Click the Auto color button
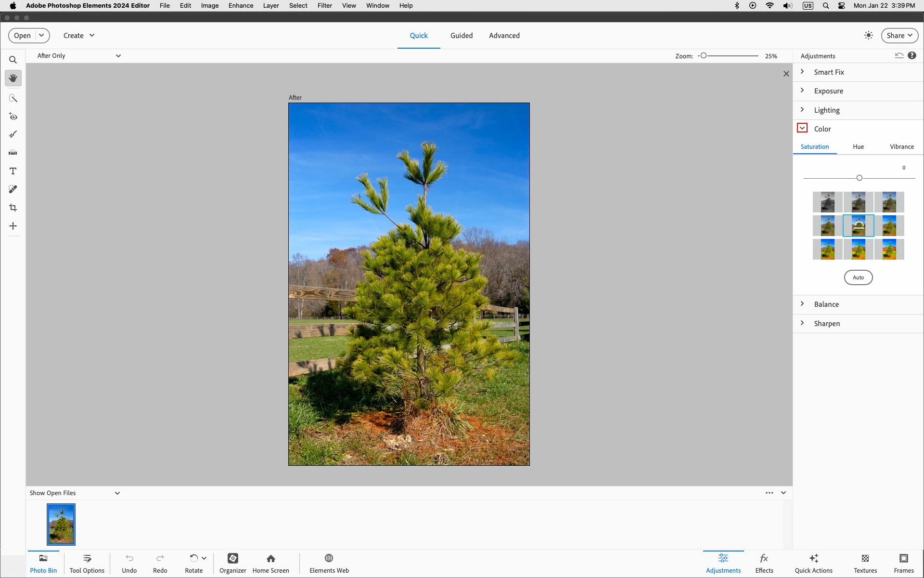This screenshot has width=924, height=578. coord(858,277)
